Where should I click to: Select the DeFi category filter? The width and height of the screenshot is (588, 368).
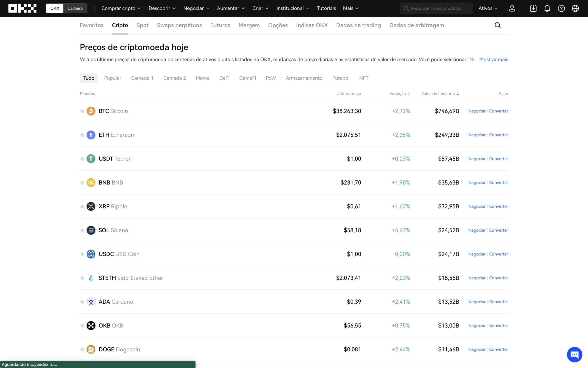224,78
